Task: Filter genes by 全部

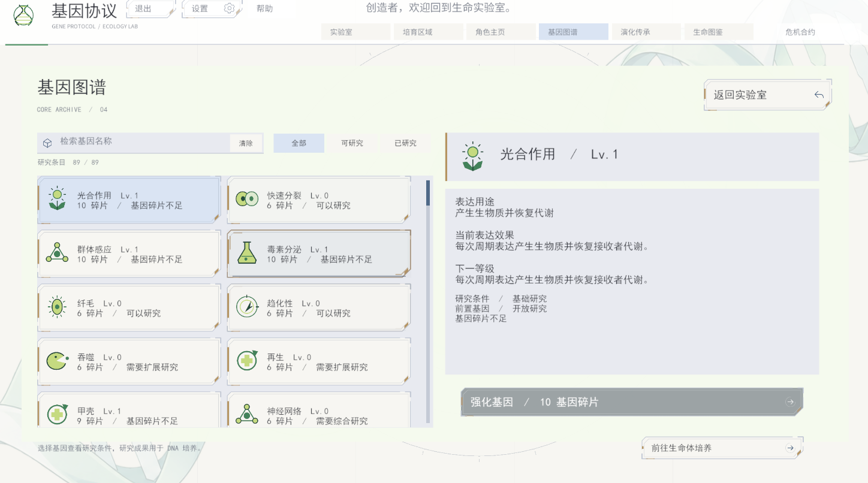Action: click(x=299, y=143)
